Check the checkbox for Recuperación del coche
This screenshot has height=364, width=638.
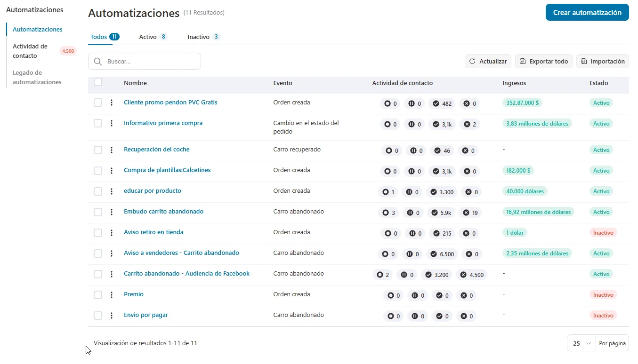point(97,150)
